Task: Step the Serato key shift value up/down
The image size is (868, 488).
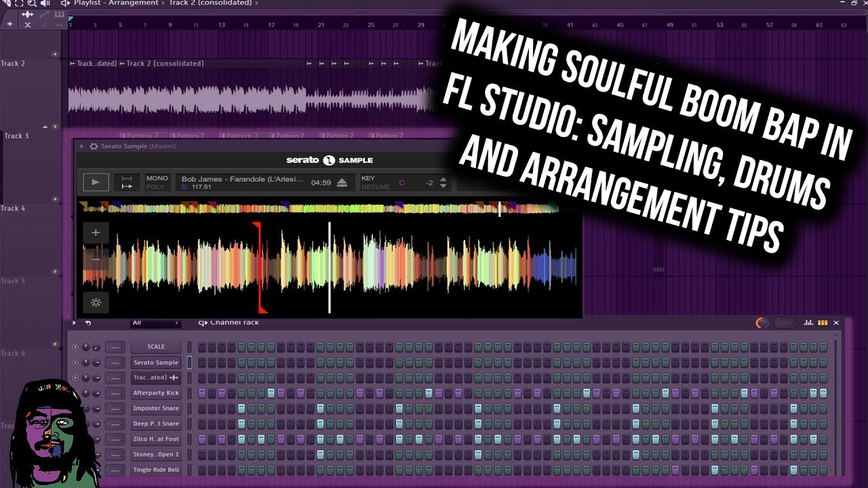Action: tap(443, 182)
